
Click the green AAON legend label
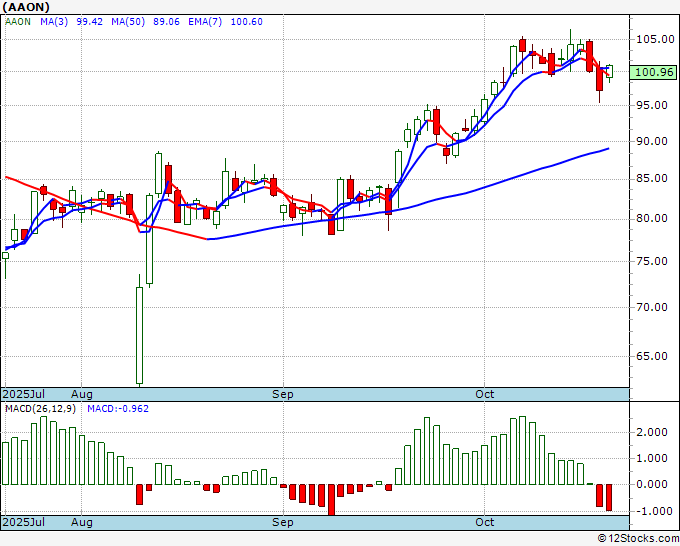pos(18,22)
